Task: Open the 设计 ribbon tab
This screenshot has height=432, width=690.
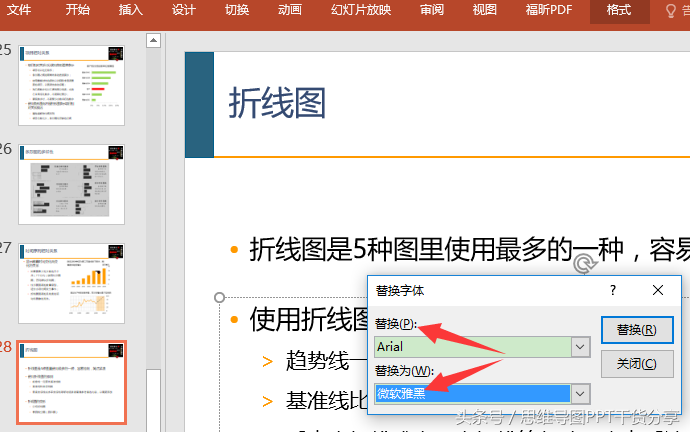Action: (184, 10)
